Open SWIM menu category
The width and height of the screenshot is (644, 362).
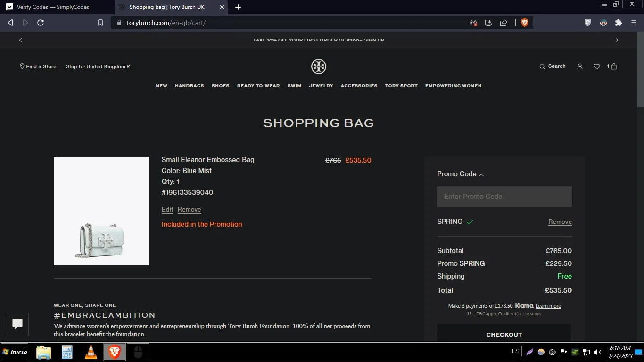coord(294,86)
